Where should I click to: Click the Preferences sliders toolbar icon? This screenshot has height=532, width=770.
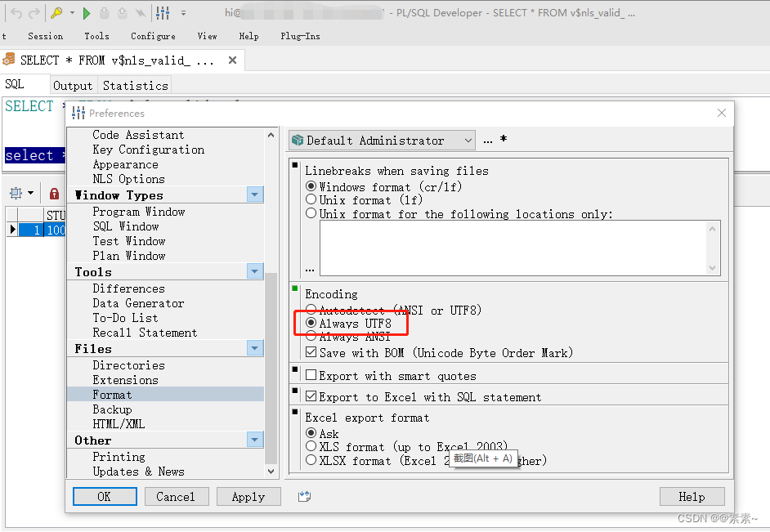(x=163, y=13)
